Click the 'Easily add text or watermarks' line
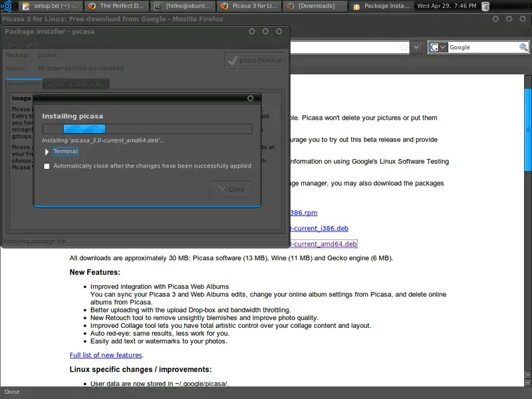This screenshot has width=532, height=399. (159, 341)
